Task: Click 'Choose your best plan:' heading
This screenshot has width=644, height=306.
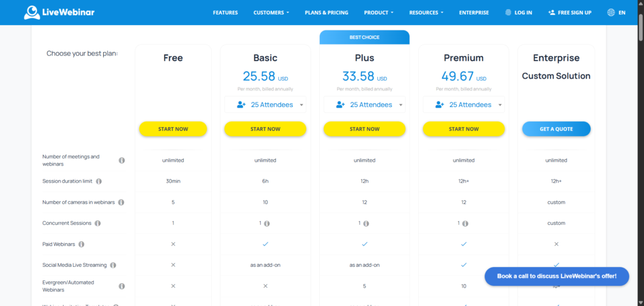Action: (82, 53)
